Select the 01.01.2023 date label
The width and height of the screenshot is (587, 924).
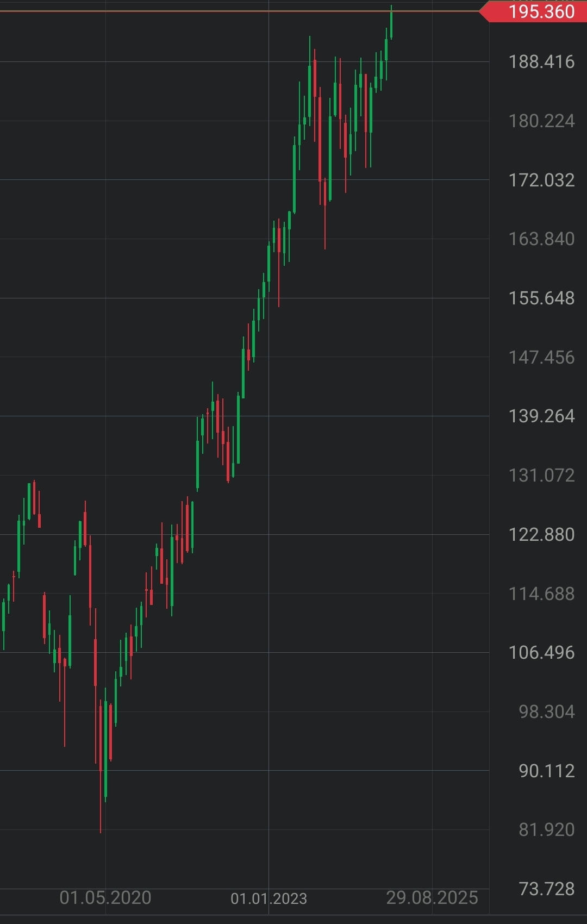tap(268, 898)
